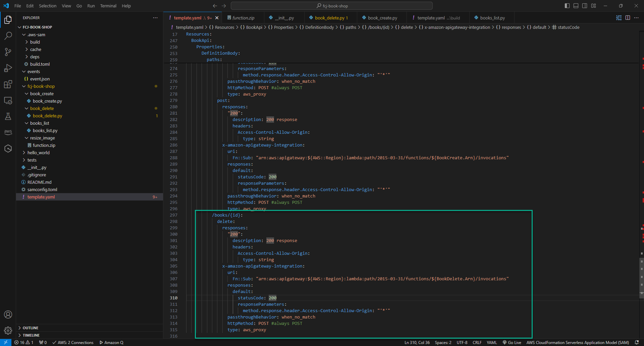This screenshot has height=346, width=644.
Task: Click the remote window status bar icon
Action: coord(6,342)
